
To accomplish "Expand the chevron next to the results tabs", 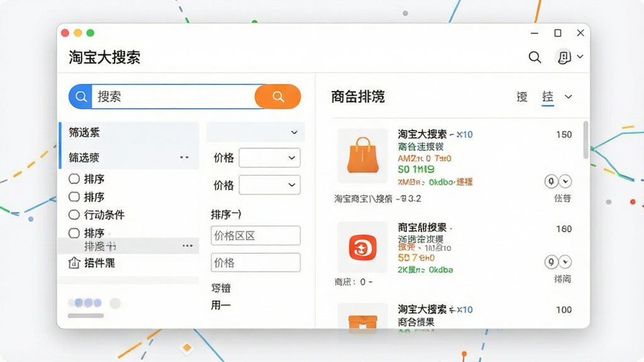I will click(569, 97).
